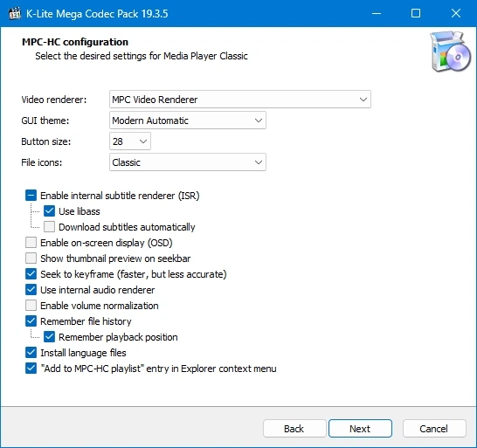
Task: Open the GUI theme dropdown
Action: point(188,121)
